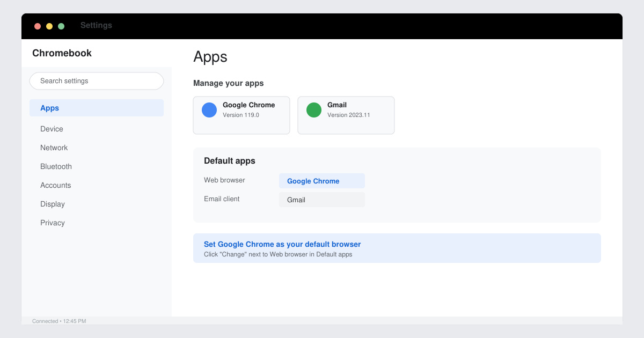The width and height of the screenshot is (644, 338).
Task: Click the green Gmail app icon
Action: coord(314,110)
